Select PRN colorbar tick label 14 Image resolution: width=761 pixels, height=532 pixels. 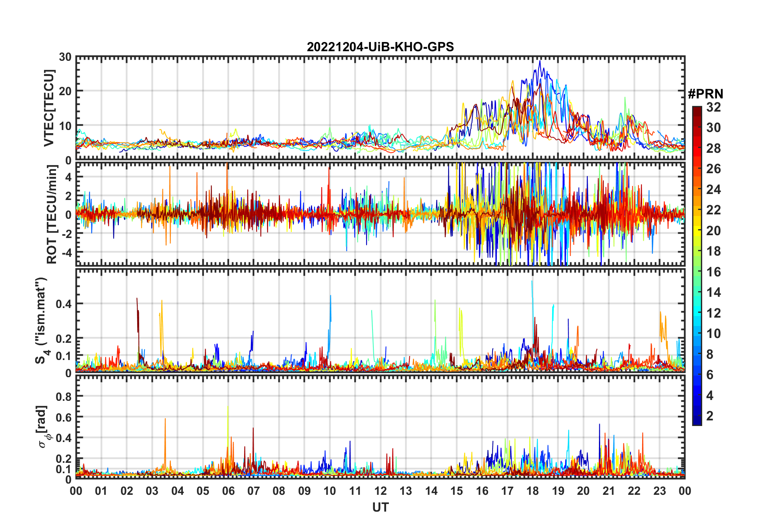point(713,292)
